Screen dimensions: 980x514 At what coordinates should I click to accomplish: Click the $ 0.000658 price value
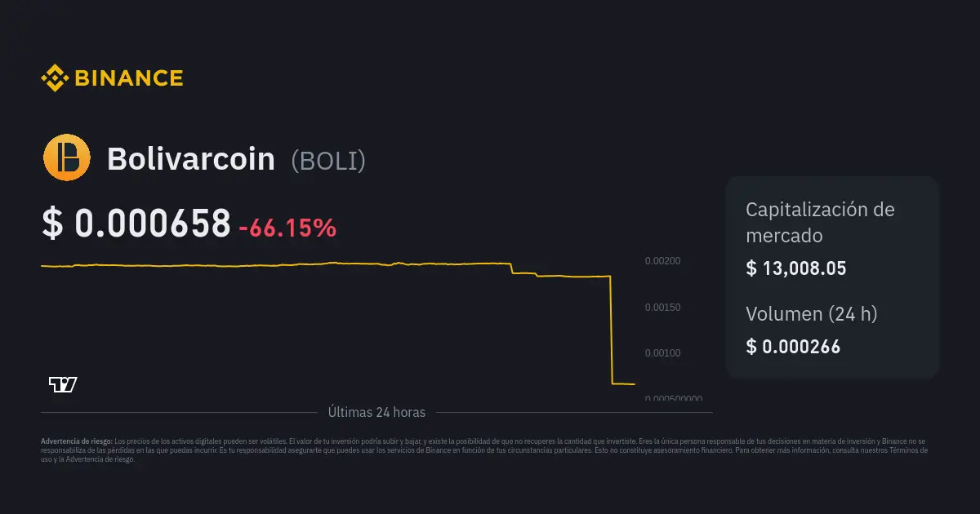click(x=136, y=224)
